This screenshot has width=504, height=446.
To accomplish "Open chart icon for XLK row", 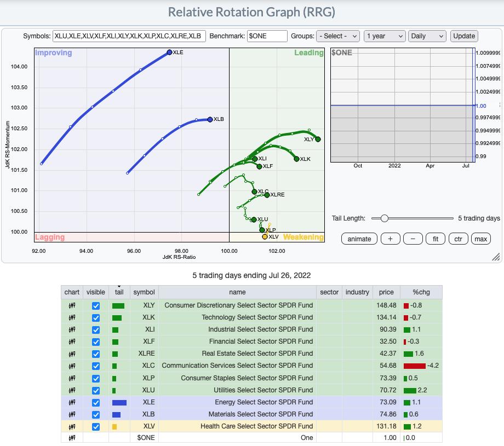I will click(x=72, y=317).
